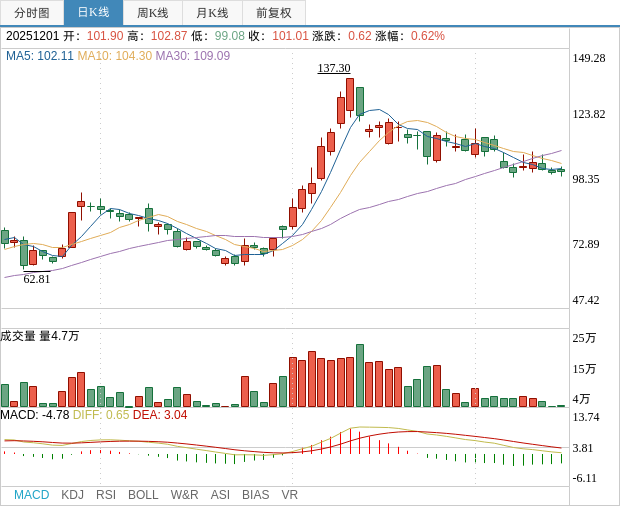This screenshot has height=506, width=620.
Task: Select the MACD indicator
Action: [x=31, y=495]
